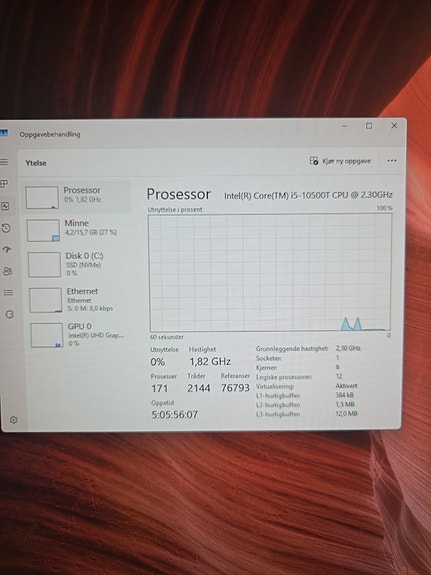Select the Minne performance item
Screen dimensions: 431x575
click(x=78, y=230)
